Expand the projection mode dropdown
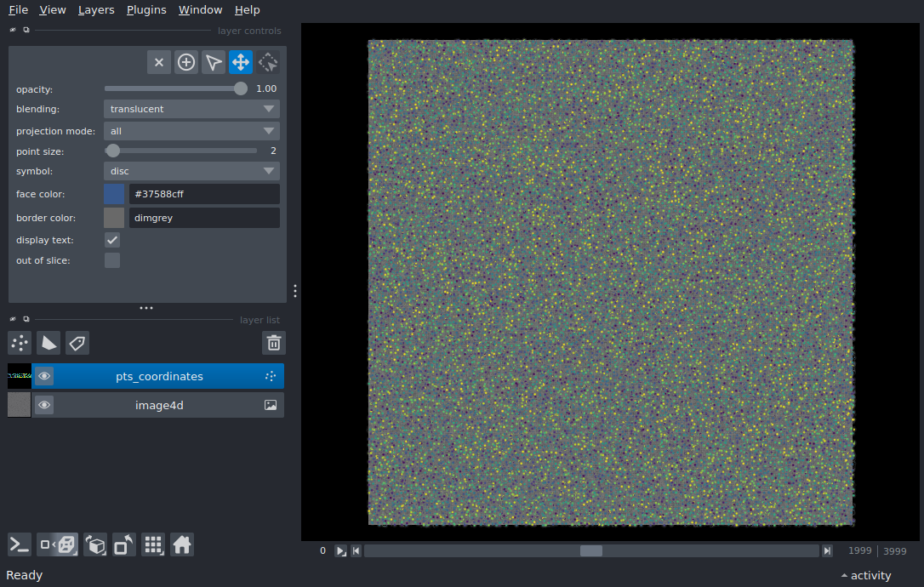 click(191, 131)
